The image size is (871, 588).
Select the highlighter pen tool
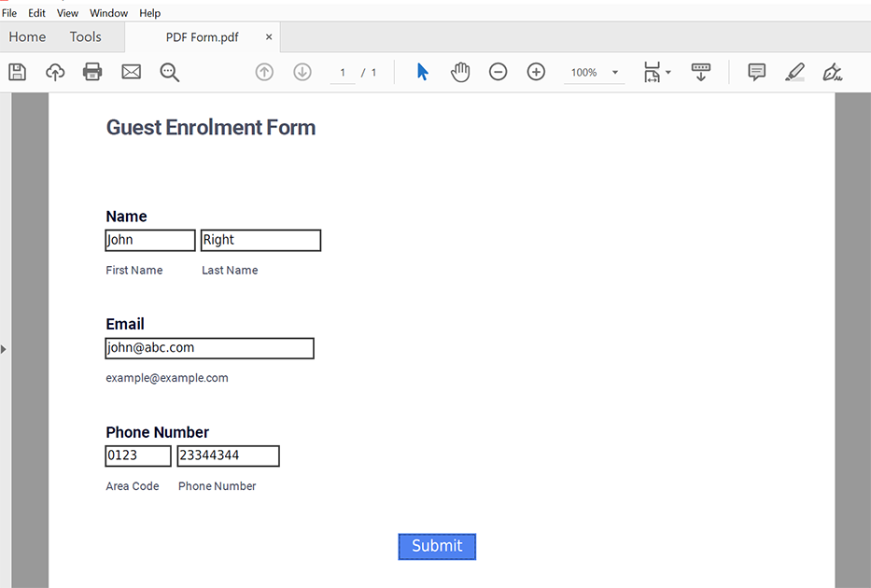click(794, 72)
